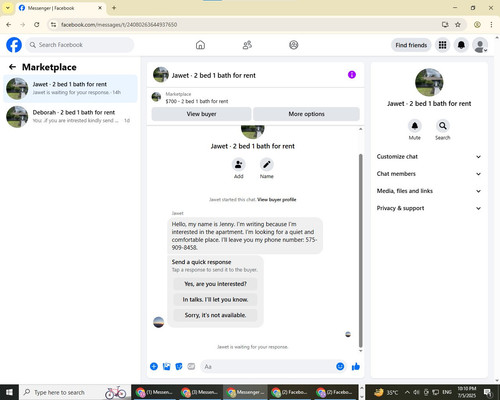Attach a photo with the image icon
This screenshot has height=400, width=500.
[x=167, y=367]
